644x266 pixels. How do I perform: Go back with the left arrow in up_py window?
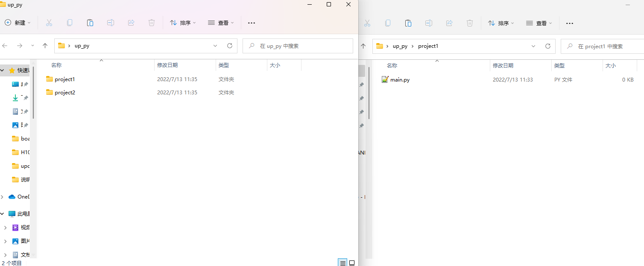5,46
